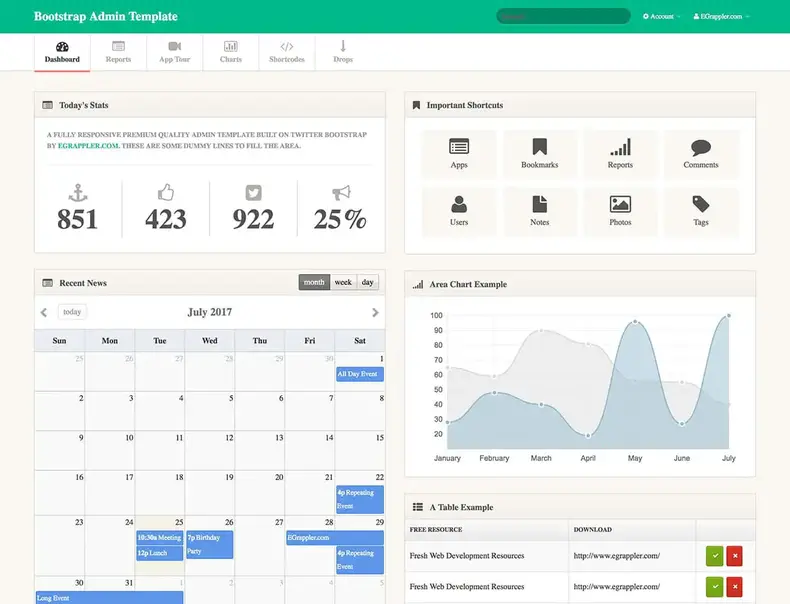Expand the Account dropdown menu
Image resolution: width=790 pixels, height=604 pixels.
661,17
